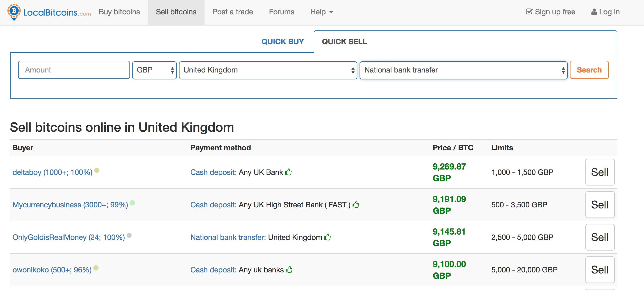Click Mycurrencybusiness green status dot

coord(132,203)
